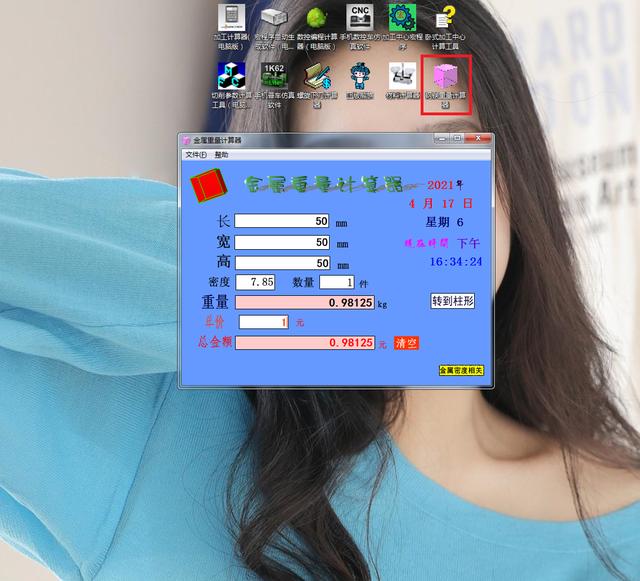Screen dimensions: 640x581
Task: Click the 长 length input field
Action: pyautogui.click(x=282, y=221)
